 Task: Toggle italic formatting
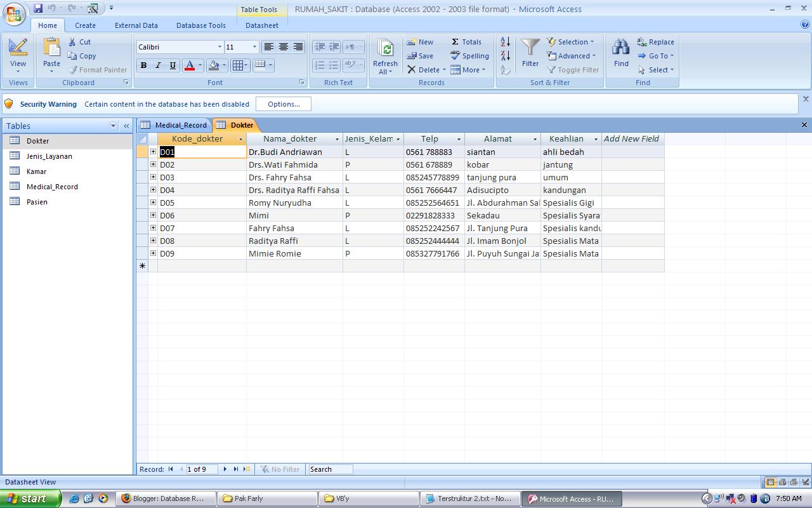click(x=158, y=65)
